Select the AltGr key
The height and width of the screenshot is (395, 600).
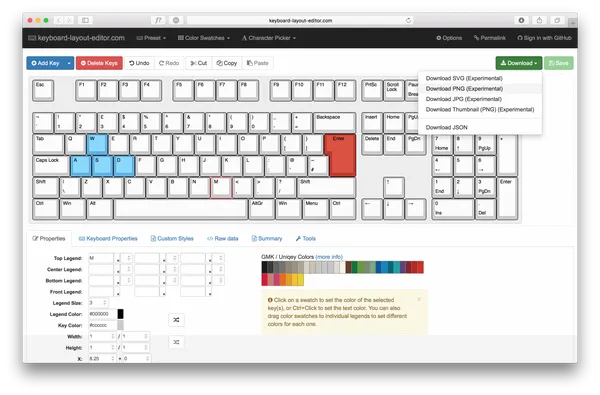click(x=261, y=209)
